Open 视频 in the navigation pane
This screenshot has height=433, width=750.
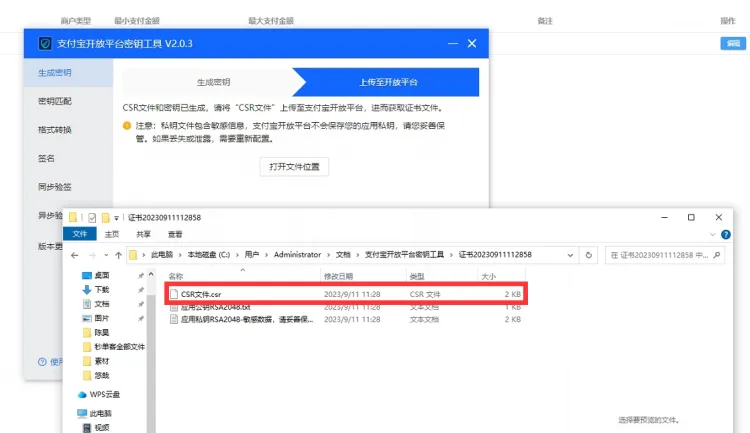pyautogui.click(x=102, y=428)
